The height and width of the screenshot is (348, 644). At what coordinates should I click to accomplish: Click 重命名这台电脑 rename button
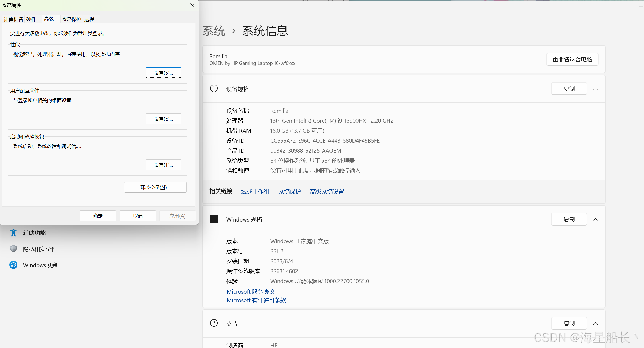click(572, 59)
